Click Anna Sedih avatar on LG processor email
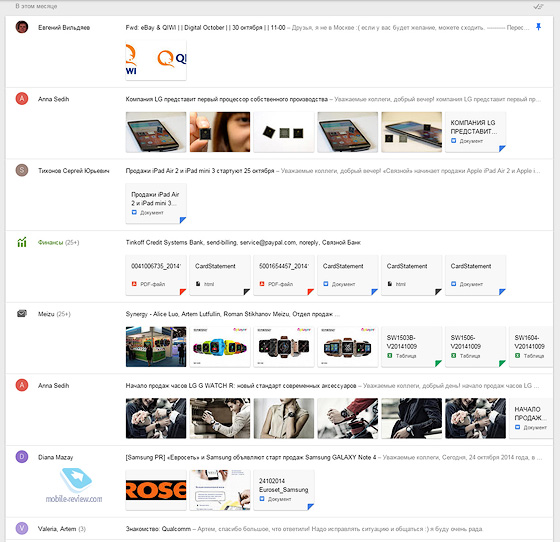Screen dimensions: 560x542 tap(22, 99)
